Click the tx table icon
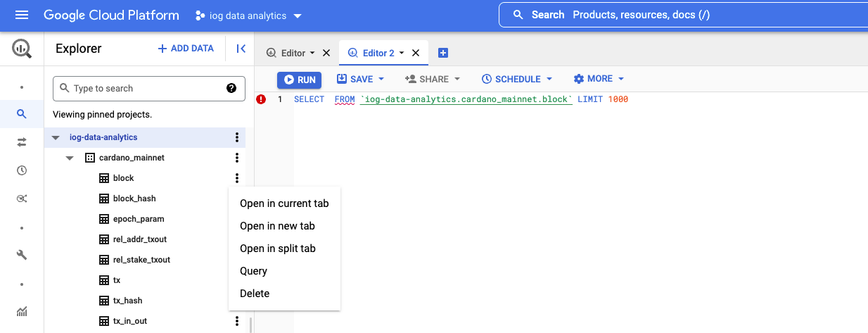Screen dimensions: 868x333 tap(104, 280)
